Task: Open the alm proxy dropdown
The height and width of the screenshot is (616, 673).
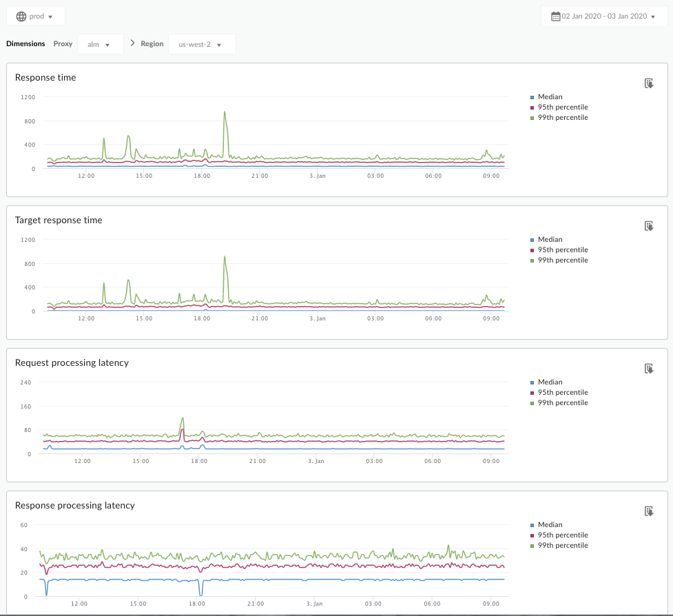Action: tap(100, 44)
